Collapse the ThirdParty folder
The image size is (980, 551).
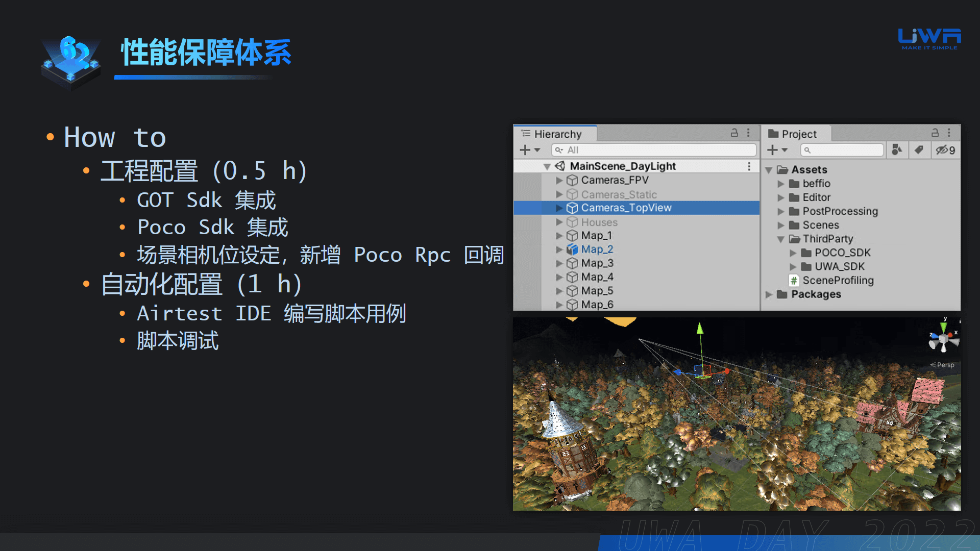780,239
